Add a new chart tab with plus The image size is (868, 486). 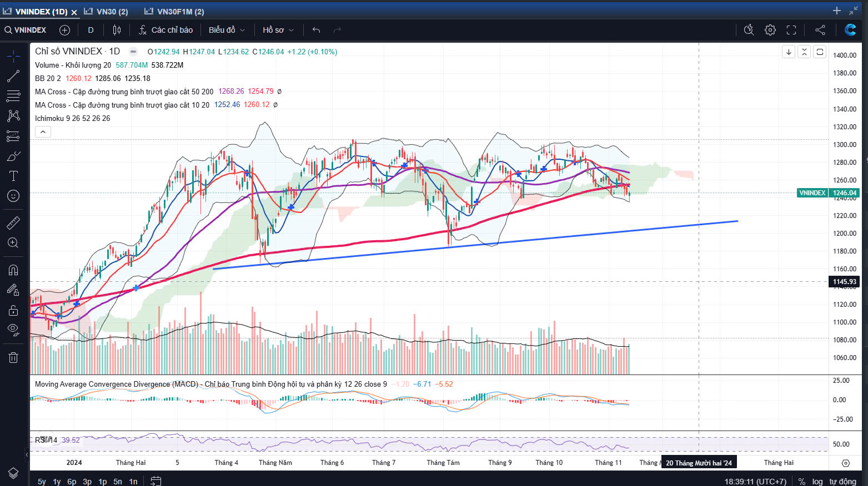tap(837, 11)
